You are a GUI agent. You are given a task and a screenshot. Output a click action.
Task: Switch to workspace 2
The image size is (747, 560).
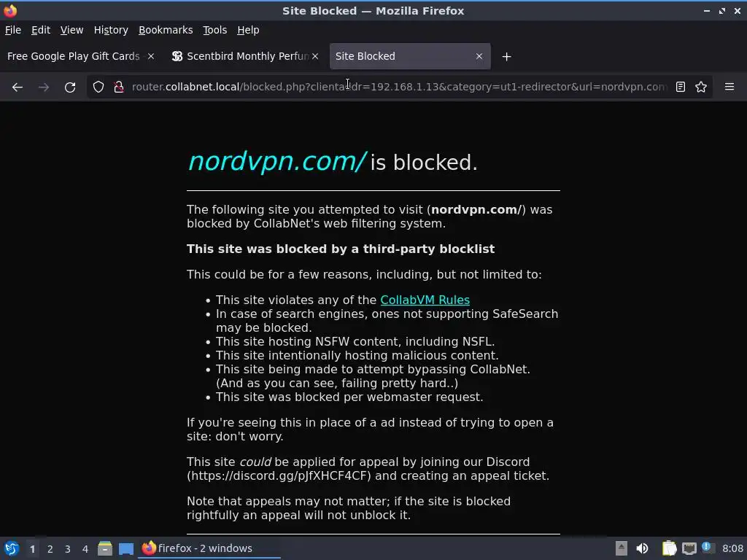pos(50,549)
